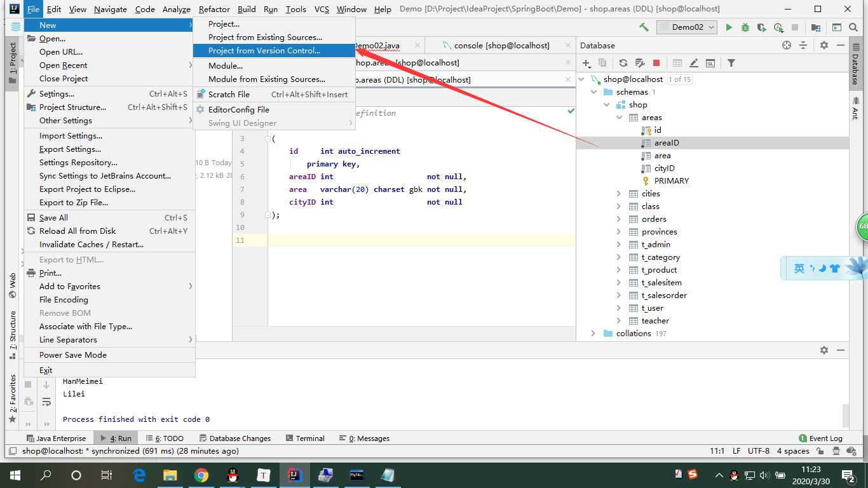Toggle the Ant side tool window
The image size is (868, 488).
point(855,108)
